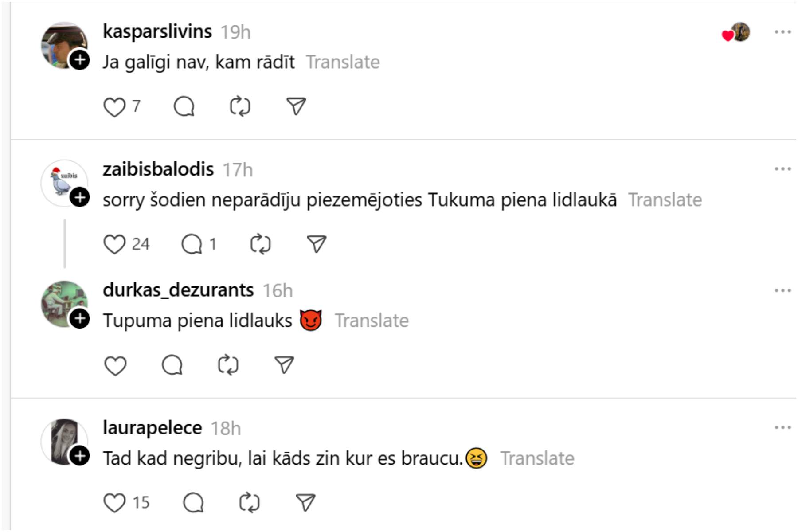Screen dimensions: 798x532
Task: Open more options for zaibisbalodis' comment
Action: click(x=782, y=169)
